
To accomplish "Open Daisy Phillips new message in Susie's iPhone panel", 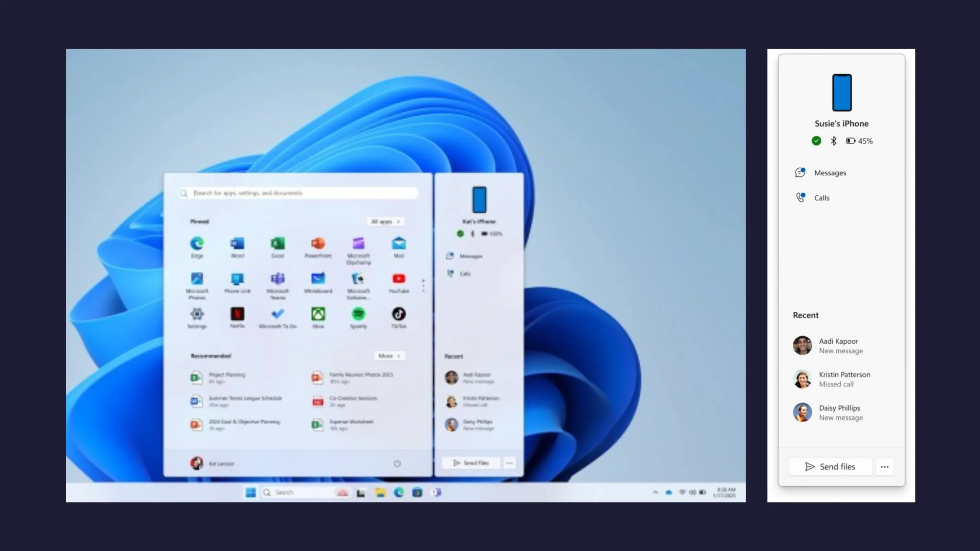I will 829,412.
